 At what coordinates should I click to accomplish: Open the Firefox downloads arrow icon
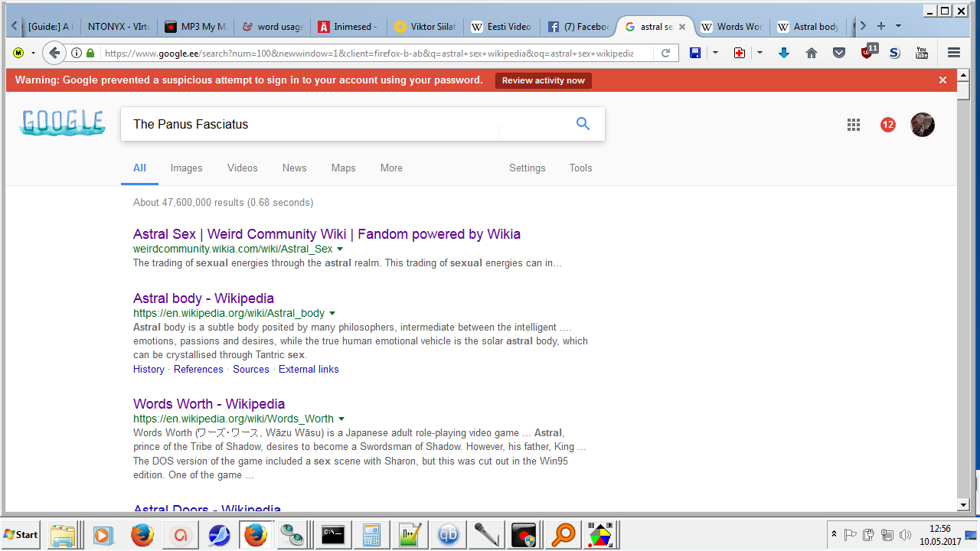[784, 53]
